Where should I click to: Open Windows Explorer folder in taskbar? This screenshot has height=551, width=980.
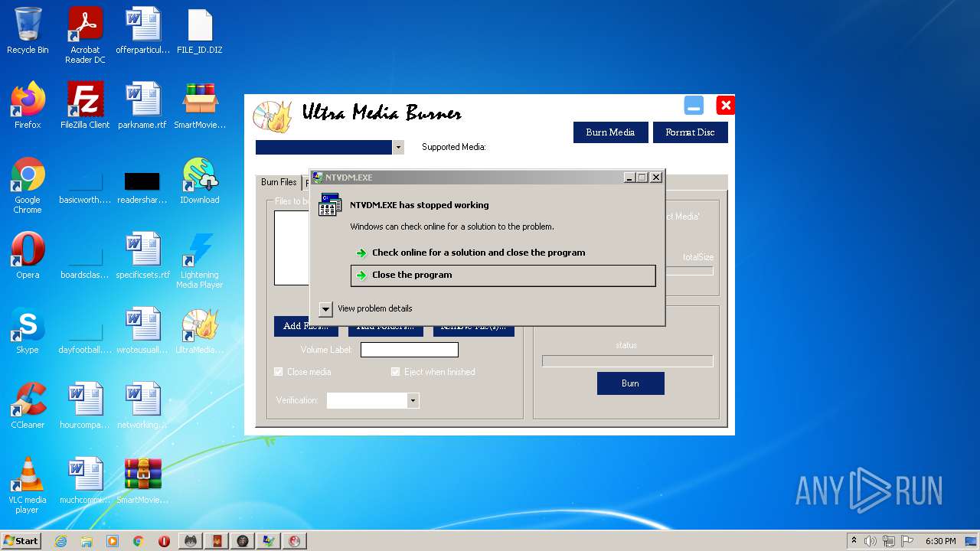click(87, 541)
